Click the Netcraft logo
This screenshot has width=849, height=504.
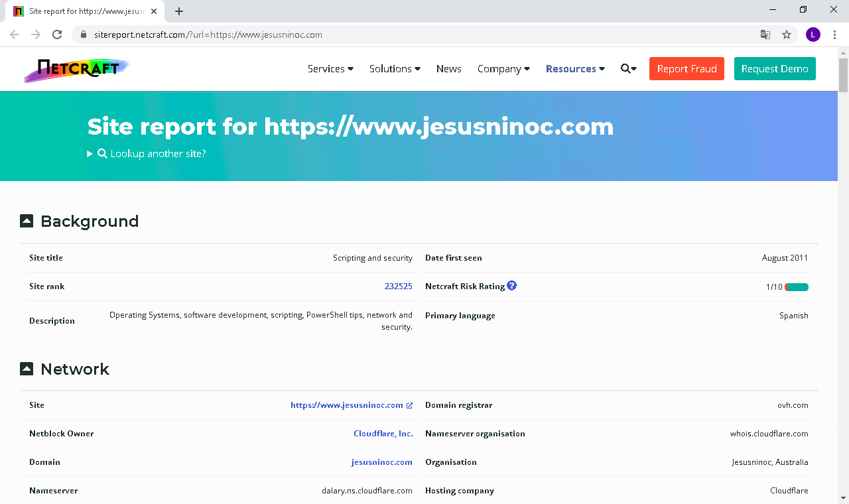(76, 69)
